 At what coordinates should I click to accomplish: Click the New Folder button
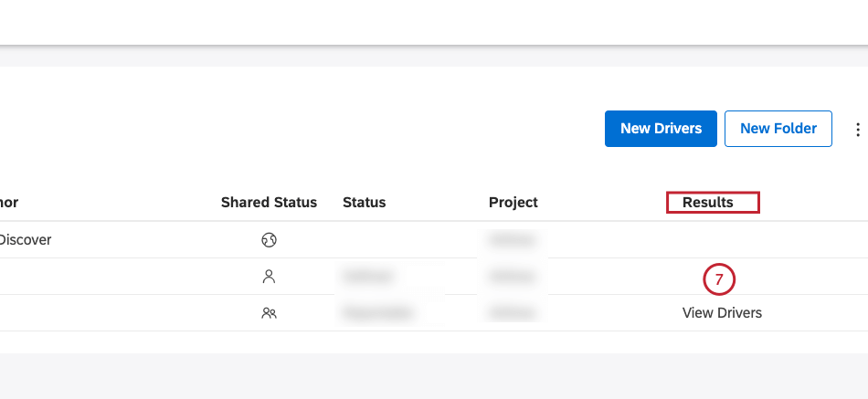[778, 129]
